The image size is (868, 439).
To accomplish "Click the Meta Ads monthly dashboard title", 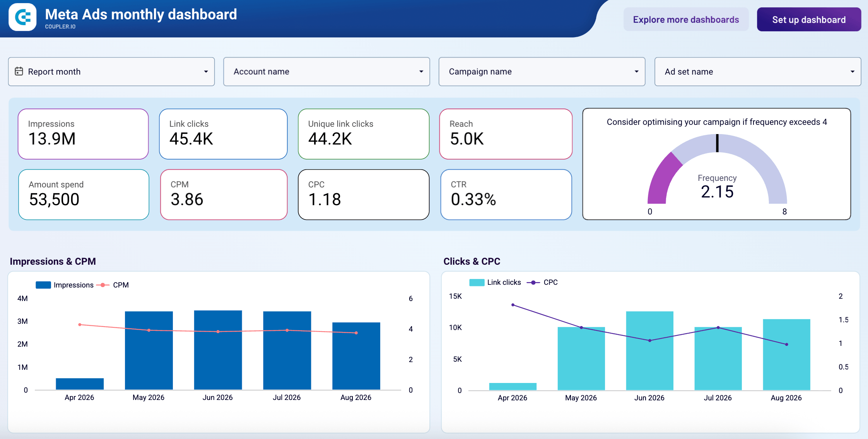I will coord(141,14).
